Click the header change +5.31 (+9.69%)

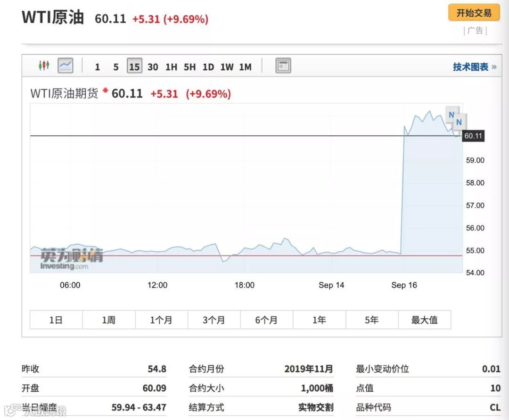point(170,19)
